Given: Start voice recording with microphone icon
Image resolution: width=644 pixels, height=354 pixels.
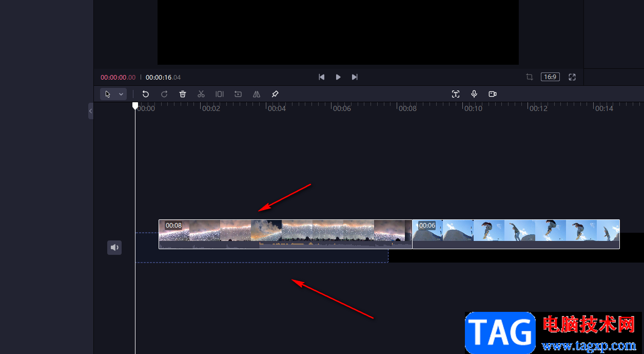Looking at the screenshot, I should (474, 94).
